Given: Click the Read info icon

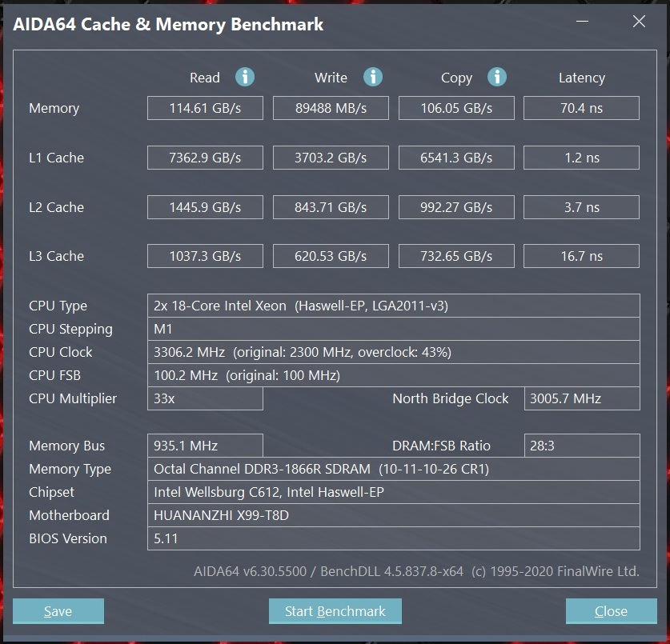Looking at the screenshot, I should (x=245, y=77).
